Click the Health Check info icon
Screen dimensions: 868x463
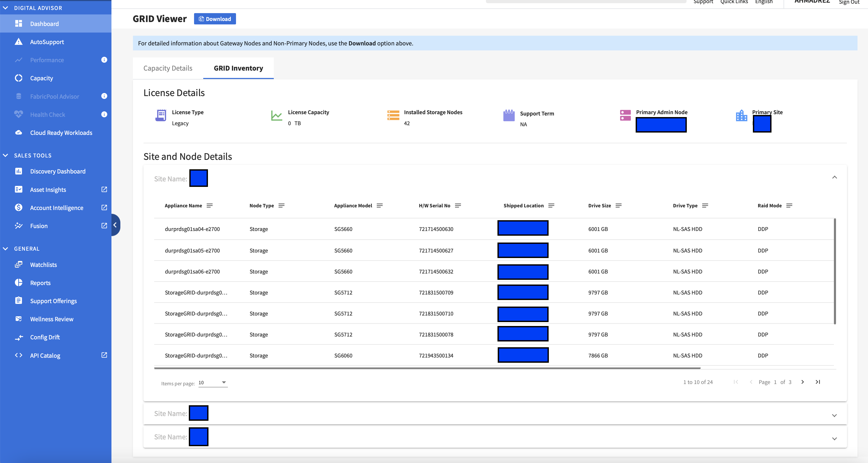pyautogui.click(x=104, y=114)
